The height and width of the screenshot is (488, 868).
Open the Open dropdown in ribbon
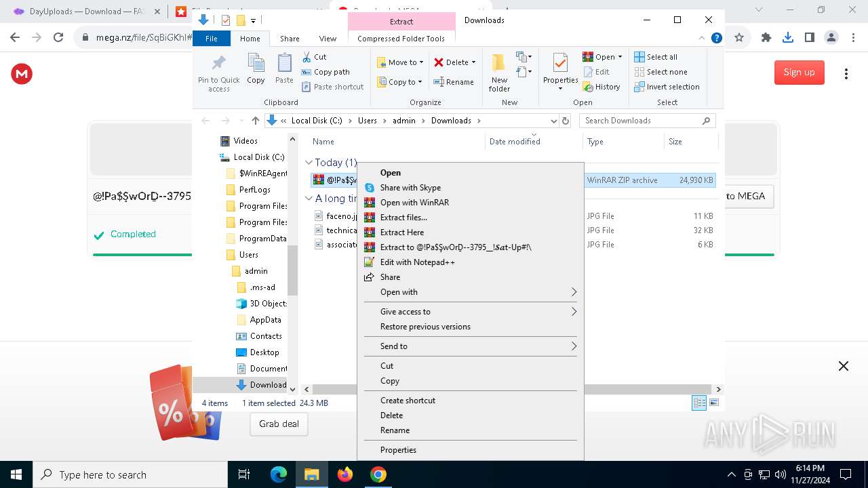[602, 57]
